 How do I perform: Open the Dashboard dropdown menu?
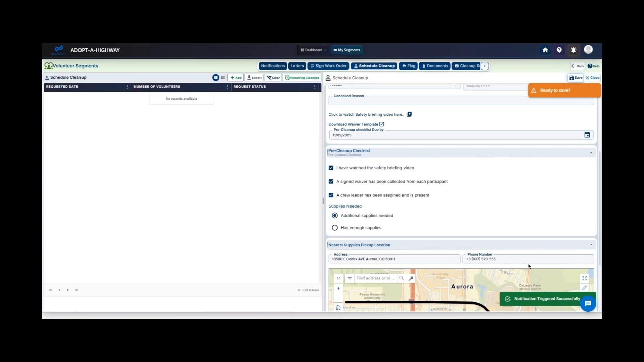(x=313, y=50)
